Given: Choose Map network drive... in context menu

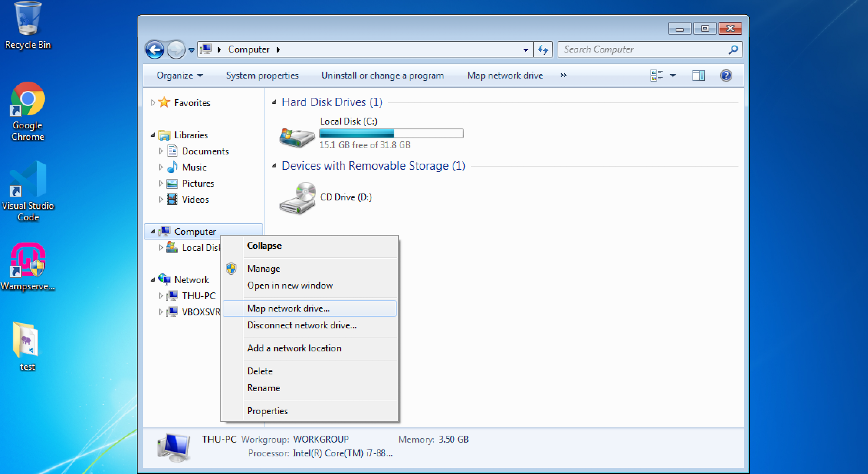Looking at the screenshot, I should 288,308.
